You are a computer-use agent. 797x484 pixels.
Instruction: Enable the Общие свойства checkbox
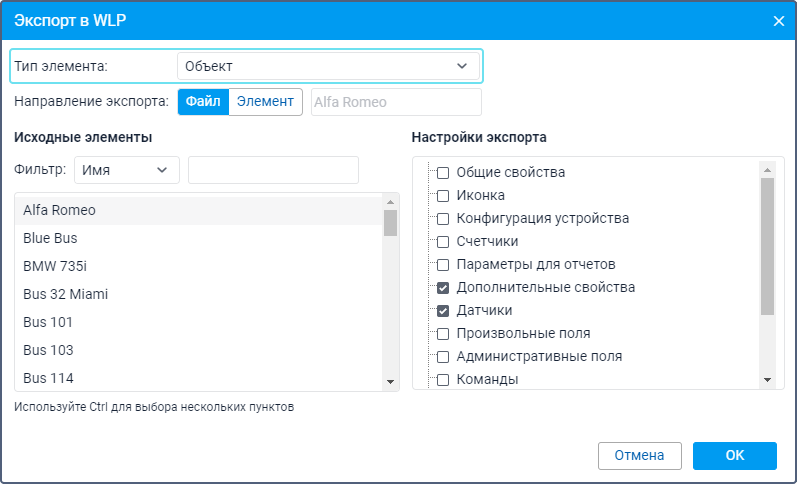(443, 173)
